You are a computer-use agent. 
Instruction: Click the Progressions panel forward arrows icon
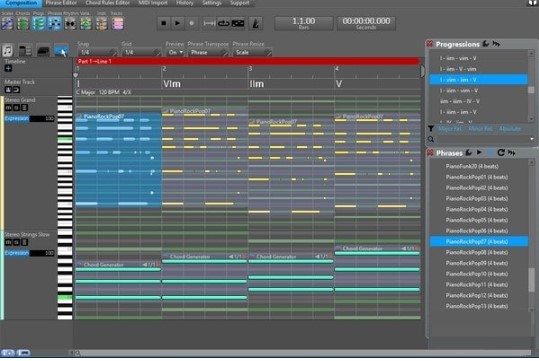496,44
